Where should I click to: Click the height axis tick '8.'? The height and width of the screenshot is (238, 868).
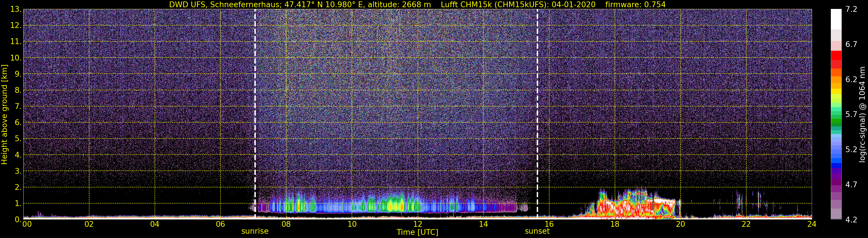(18, 90)
